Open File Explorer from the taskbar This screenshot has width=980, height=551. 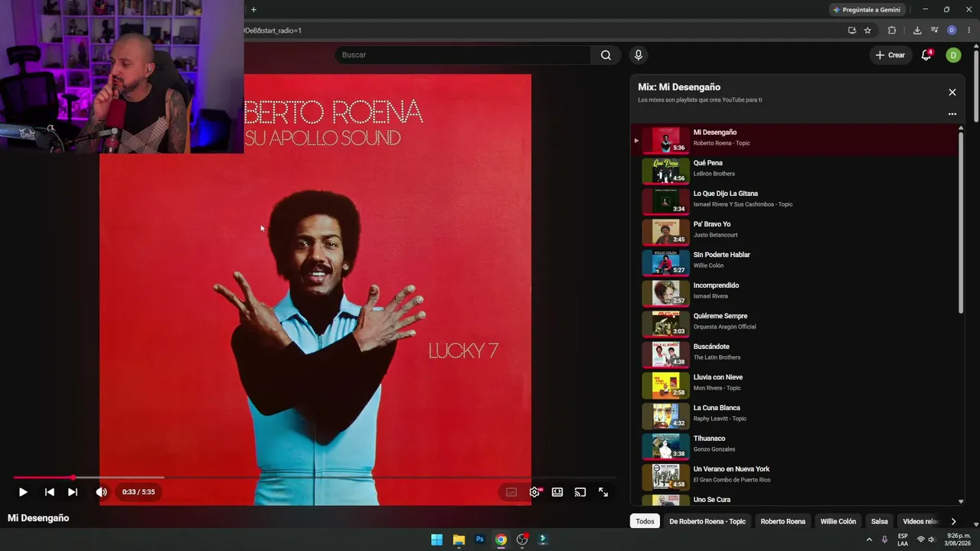459,540
